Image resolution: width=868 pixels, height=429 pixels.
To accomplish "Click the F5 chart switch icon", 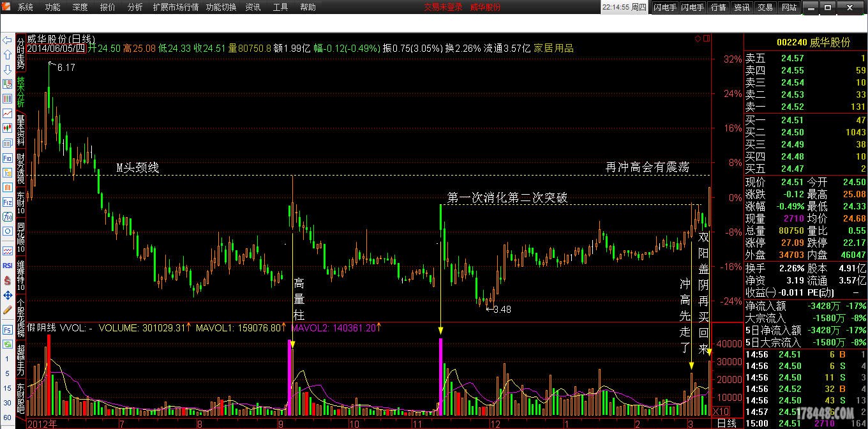I will click(7, 330).
